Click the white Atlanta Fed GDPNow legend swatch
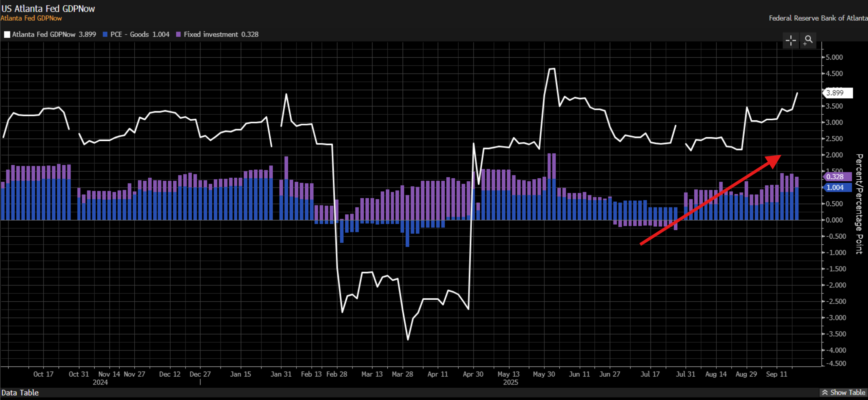Viewport: 868px width, 400px height. point(7,35)
